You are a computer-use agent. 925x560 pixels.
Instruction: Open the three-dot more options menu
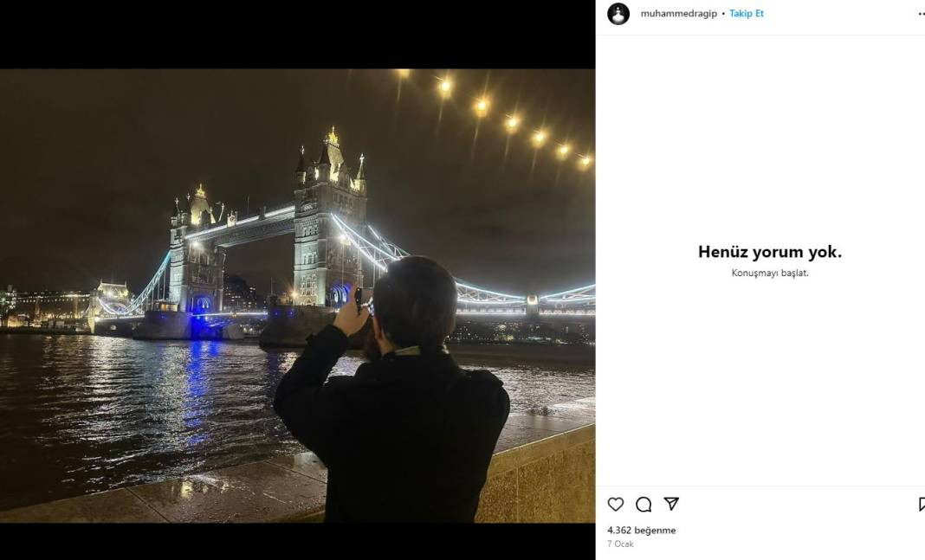coord(921,14)
